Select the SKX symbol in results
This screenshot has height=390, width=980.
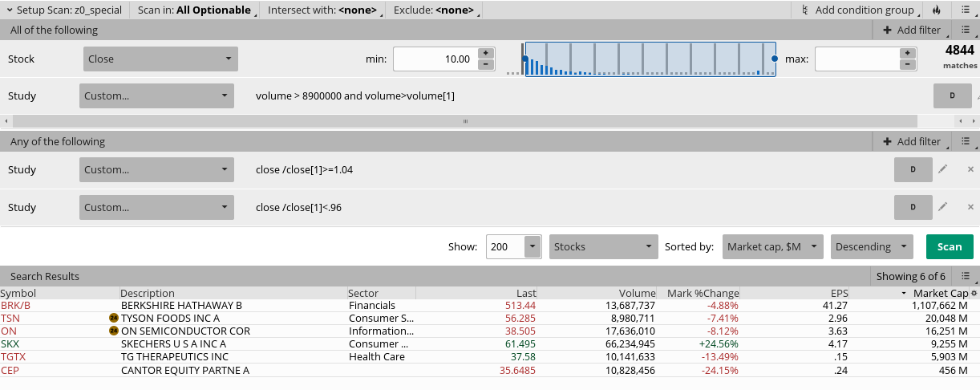tap(10, 343)
